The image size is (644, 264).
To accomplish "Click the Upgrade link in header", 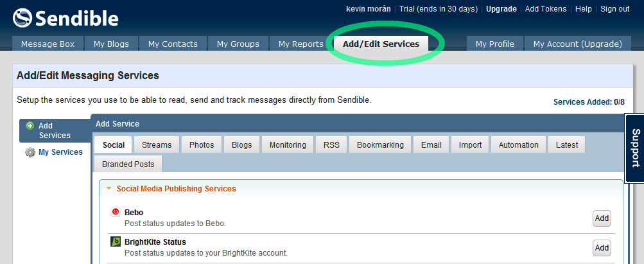I will (x=501, y=9).
